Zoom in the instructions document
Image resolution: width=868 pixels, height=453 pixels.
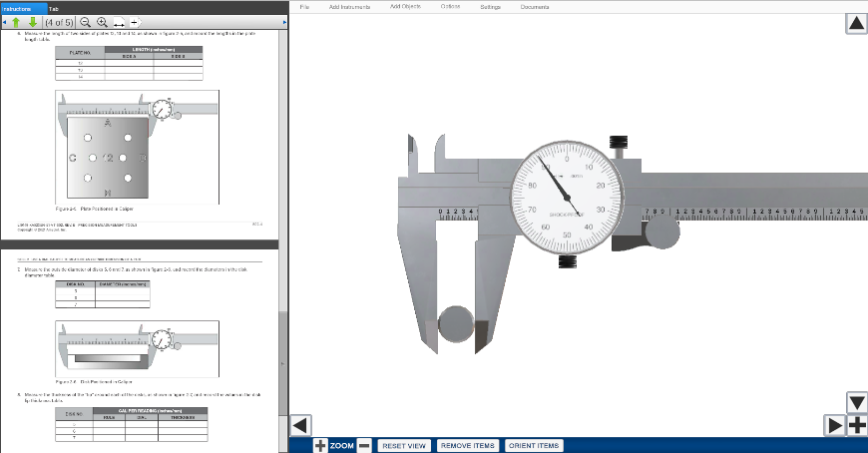[102, 21]
